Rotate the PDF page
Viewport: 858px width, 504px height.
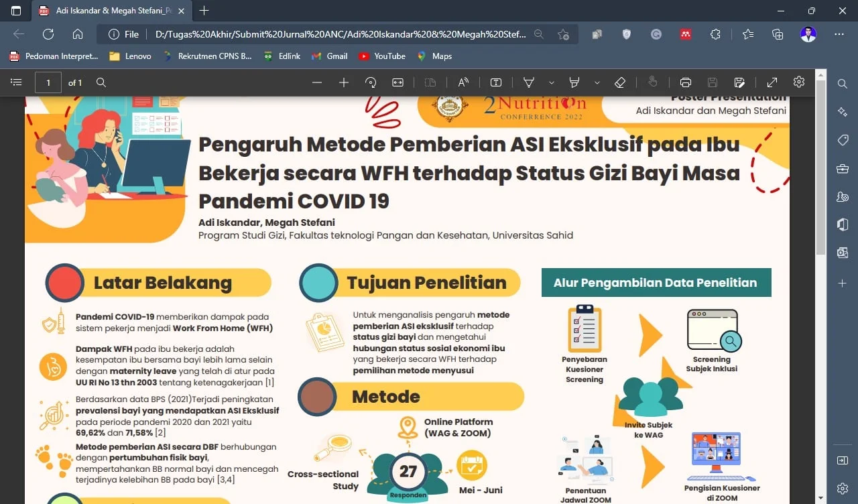pyautogui.click(x=371, y=82)
